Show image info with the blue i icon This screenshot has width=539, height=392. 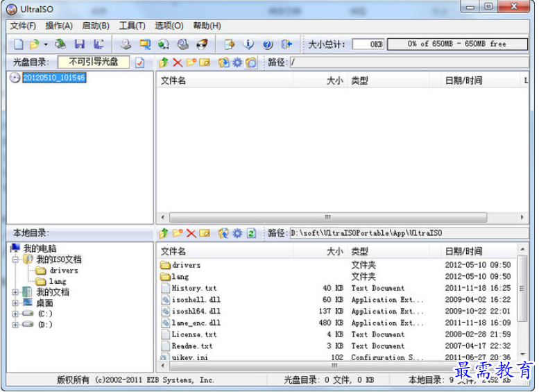[248, 44]
